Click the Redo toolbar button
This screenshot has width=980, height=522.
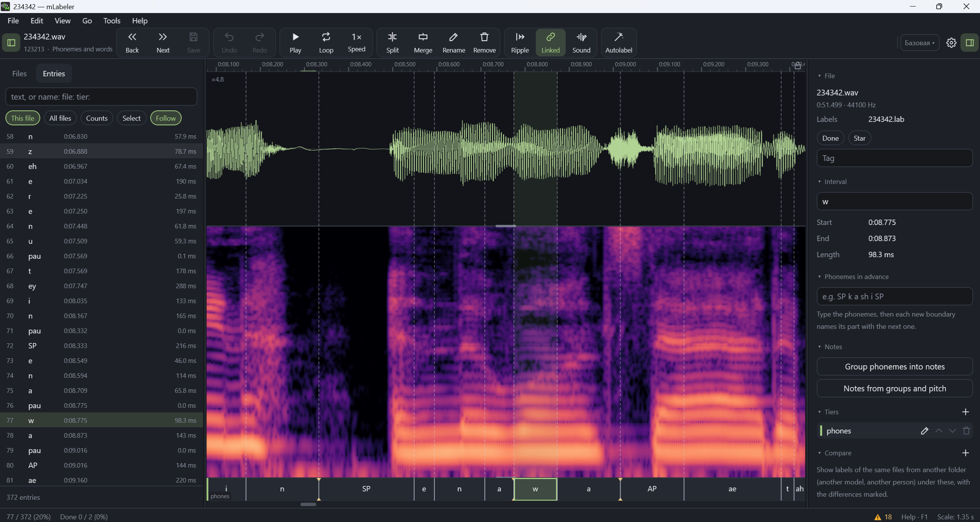point(260,43)
